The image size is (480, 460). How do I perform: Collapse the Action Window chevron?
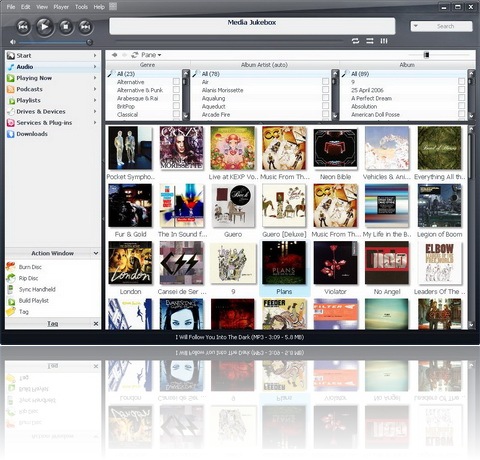click(96, 253)
